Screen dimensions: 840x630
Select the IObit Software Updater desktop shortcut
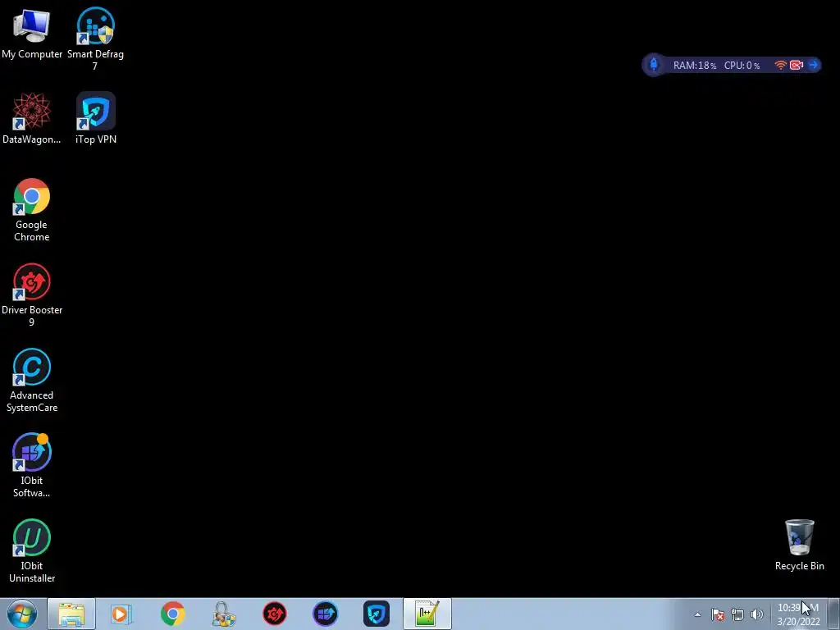pos(32,466)
